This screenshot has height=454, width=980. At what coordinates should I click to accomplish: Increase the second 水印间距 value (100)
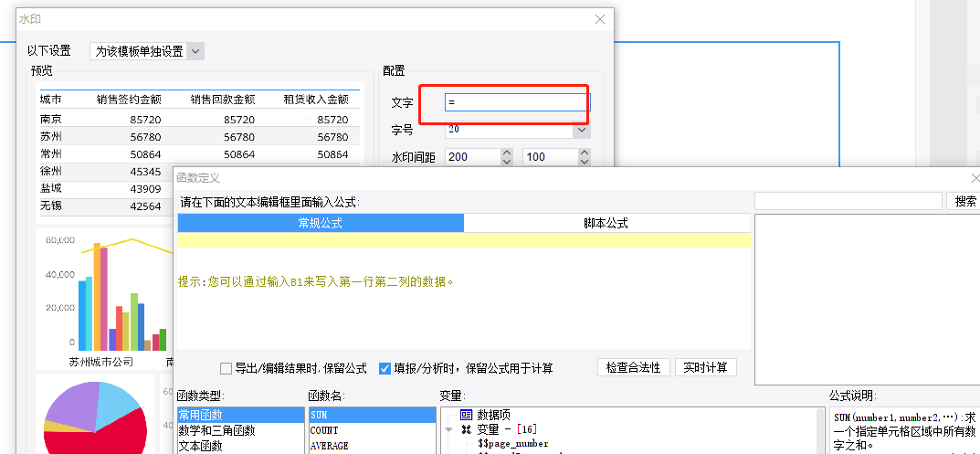[x=585, y=153]
